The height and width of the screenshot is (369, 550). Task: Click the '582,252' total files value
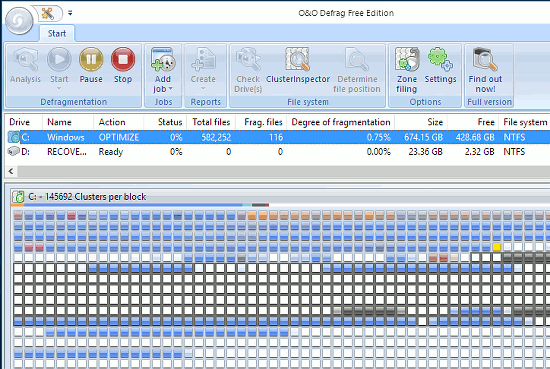[216, 137]
